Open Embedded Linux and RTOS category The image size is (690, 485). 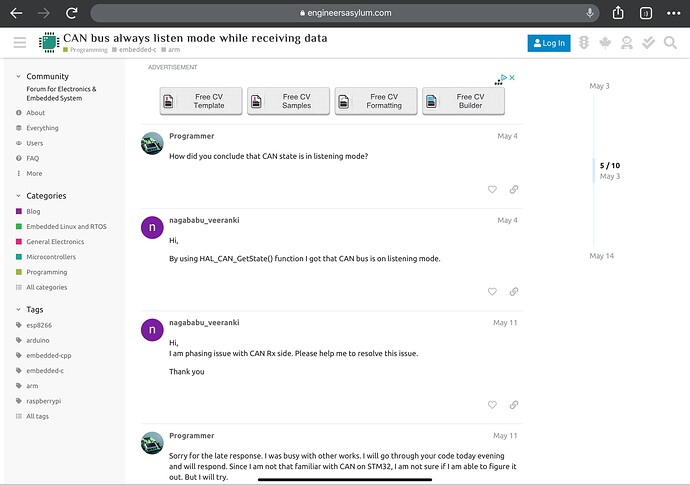coord(61,227)
